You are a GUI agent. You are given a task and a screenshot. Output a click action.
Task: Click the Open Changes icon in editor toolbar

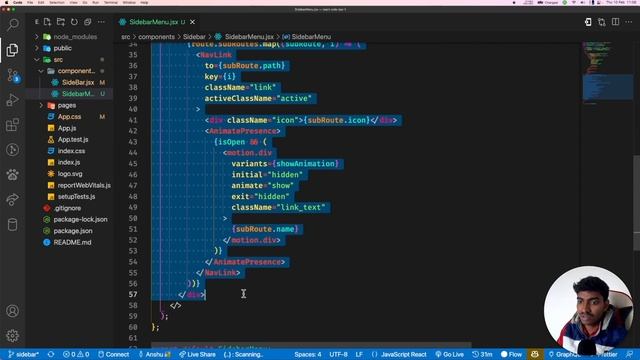point(588,22)
